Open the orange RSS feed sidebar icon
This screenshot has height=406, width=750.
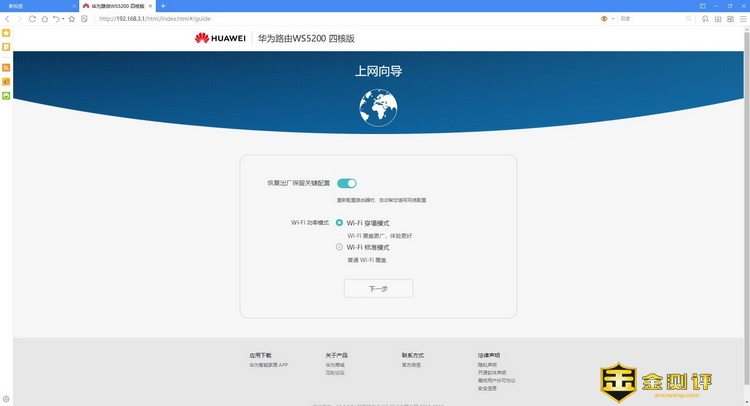coord(6,67)
